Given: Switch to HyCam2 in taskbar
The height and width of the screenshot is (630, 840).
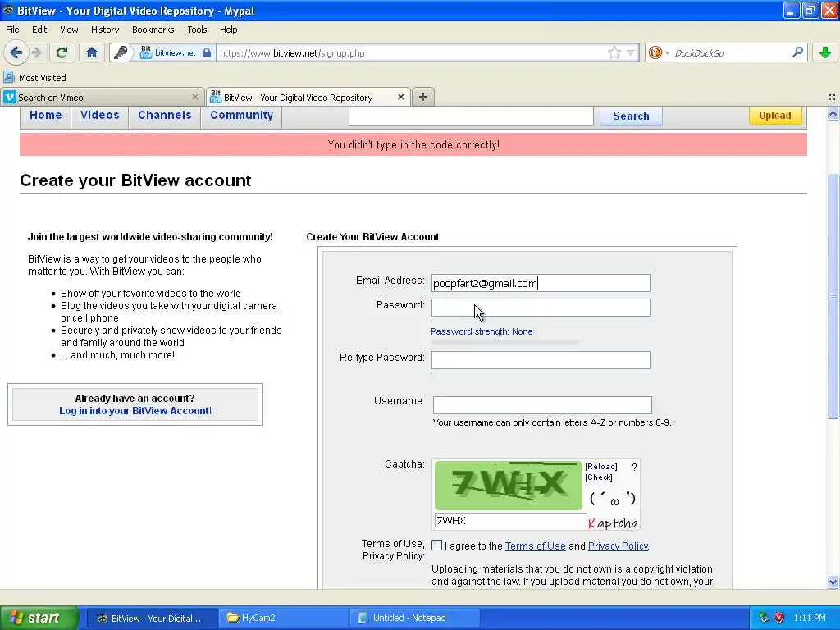Looking at the screenshot, I should pyautogui.click(x=283, y=618).
